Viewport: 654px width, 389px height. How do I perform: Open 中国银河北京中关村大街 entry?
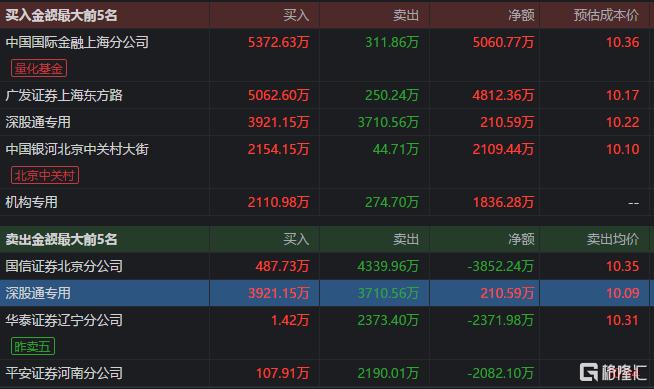tap(77, 149)
